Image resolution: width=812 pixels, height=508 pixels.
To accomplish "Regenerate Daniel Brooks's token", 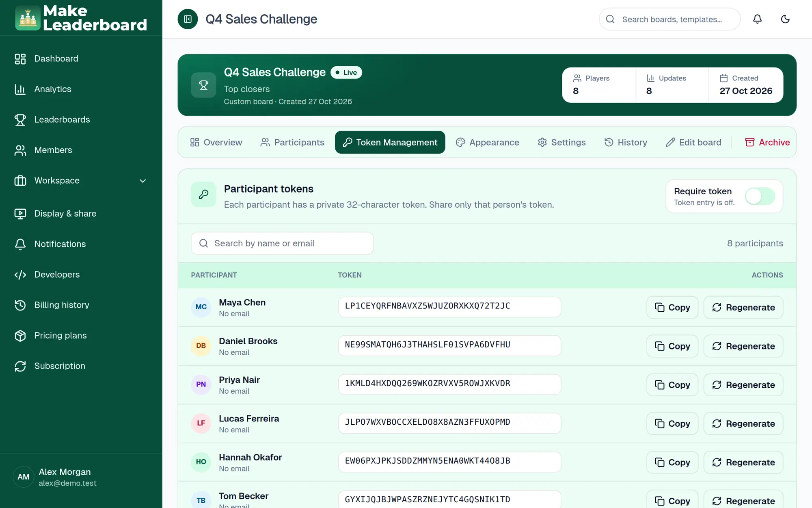I will [x=743, y=346].
